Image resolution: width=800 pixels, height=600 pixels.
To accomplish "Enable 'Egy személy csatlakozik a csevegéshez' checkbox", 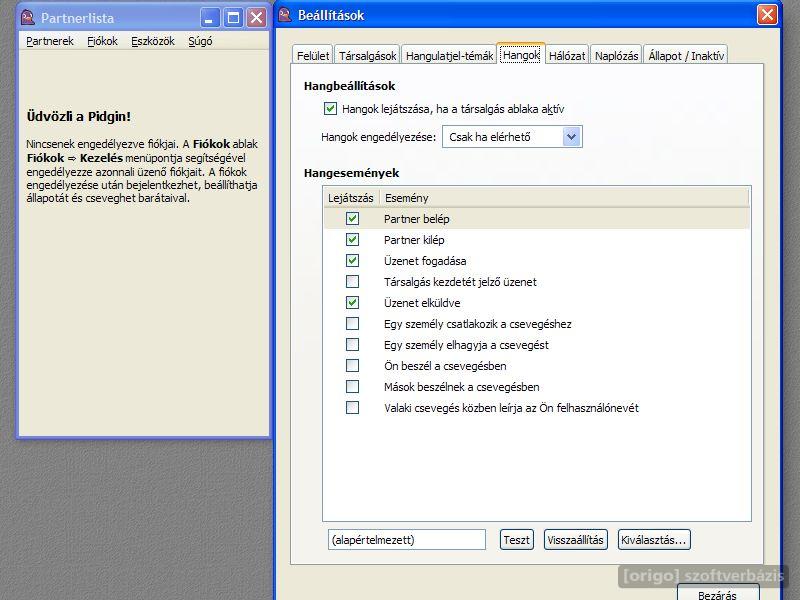I will coord(352,323).
